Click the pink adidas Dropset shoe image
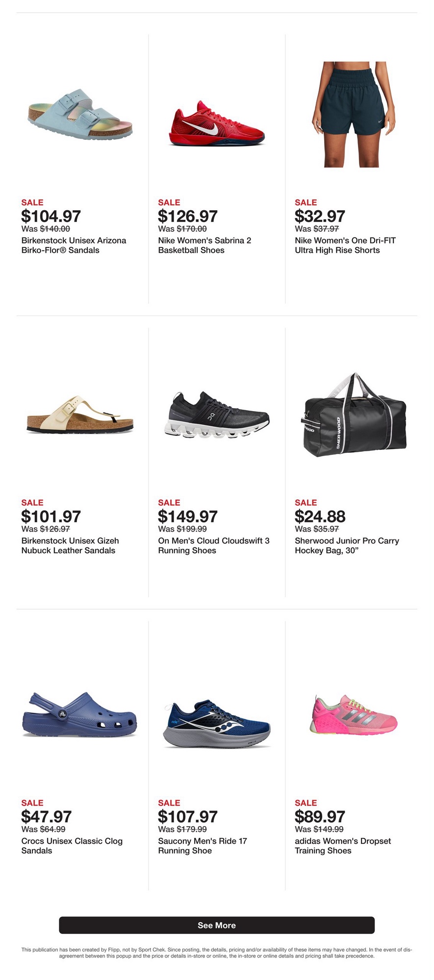This screenshot has height=980, width=434. click(353, 715)
